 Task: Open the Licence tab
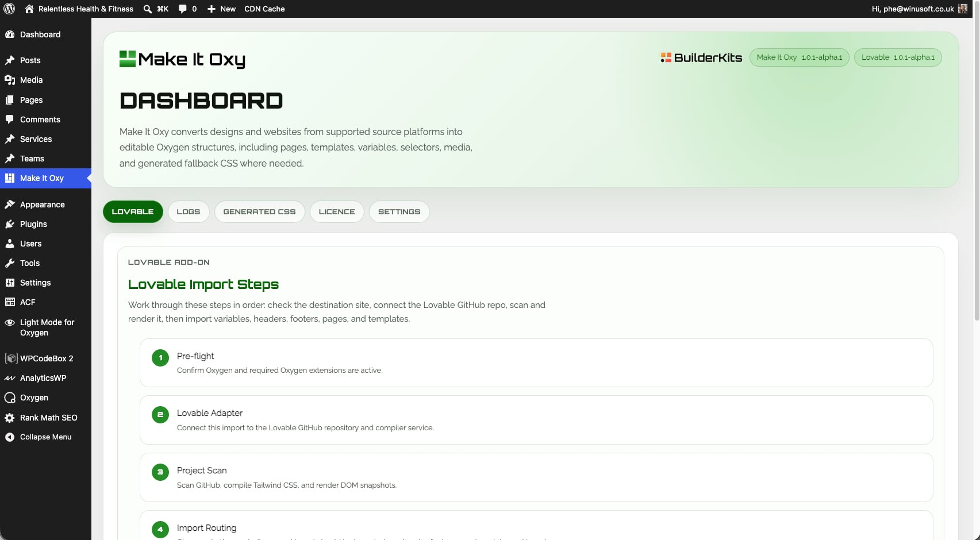point(337,211)
